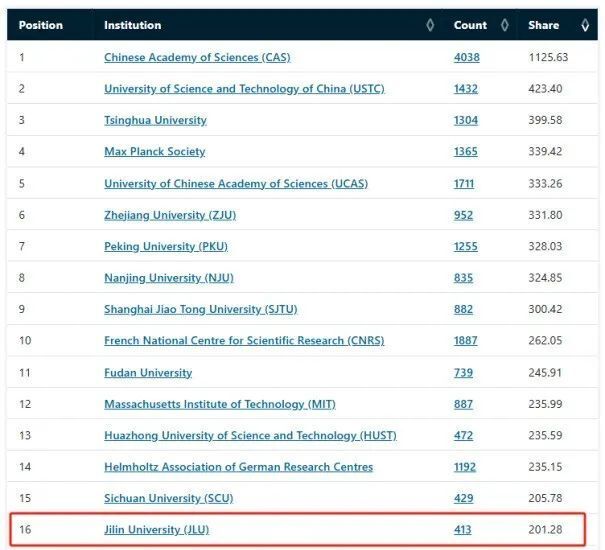605x550 pixels.
Task: Click count 1711 for UCAS
Action: (464, 183)
